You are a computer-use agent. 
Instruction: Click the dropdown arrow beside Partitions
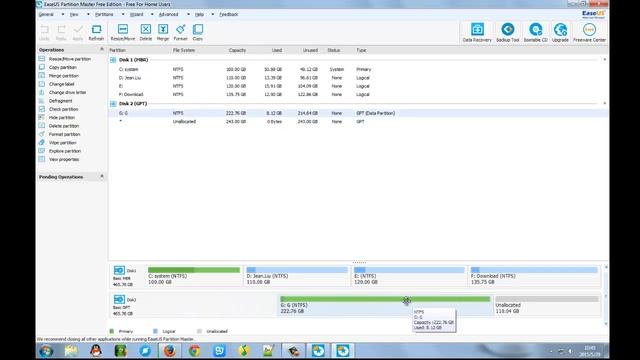[122, 14]
